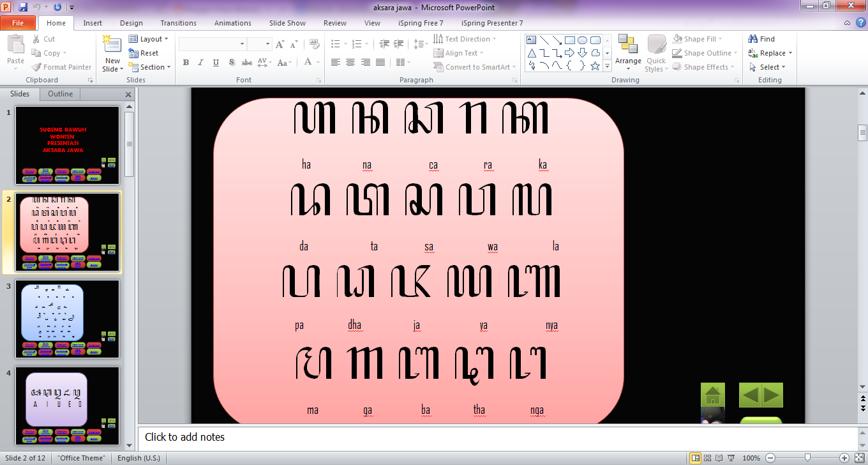
Task: Align text left in paragraph group
Action: click(x=336, y=63)
